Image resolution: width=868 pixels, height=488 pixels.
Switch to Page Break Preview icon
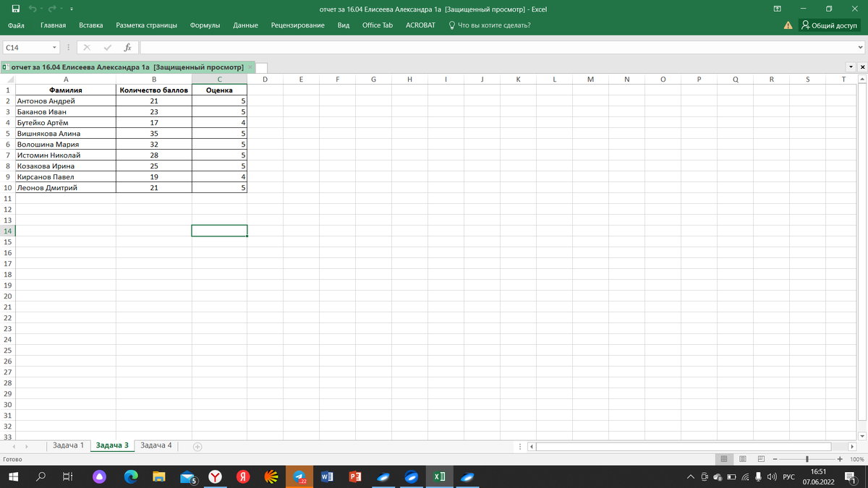tap(761, 459)
